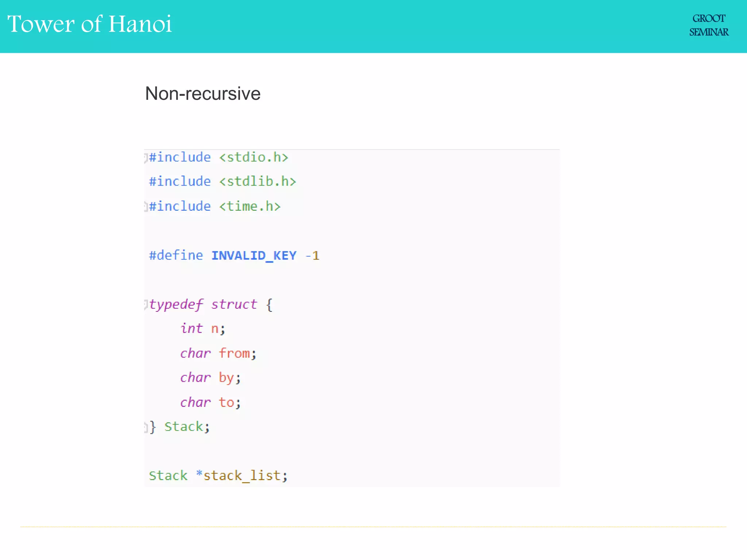Click the INVALID_KEY macro name
Screen dimensions: 747x560
click(254, 256)
